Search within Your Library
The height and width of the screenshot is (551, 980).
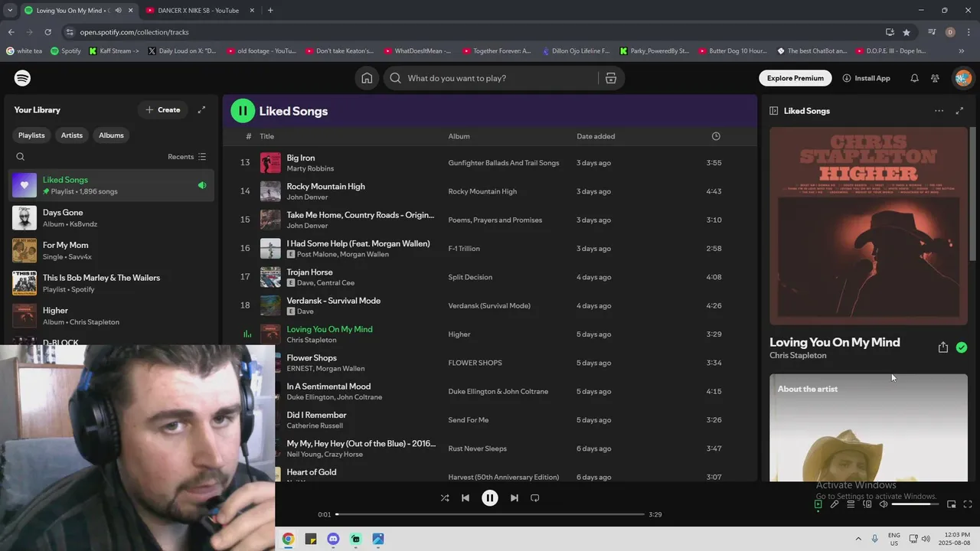tap(21, 157)
